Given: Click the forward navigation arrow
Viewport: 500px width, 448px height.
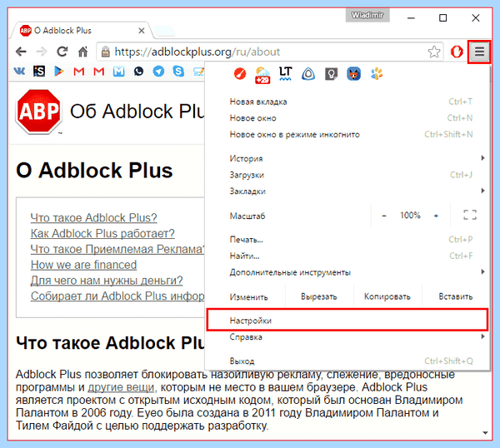Looking at the screenshot, I should tap(42, 52).
